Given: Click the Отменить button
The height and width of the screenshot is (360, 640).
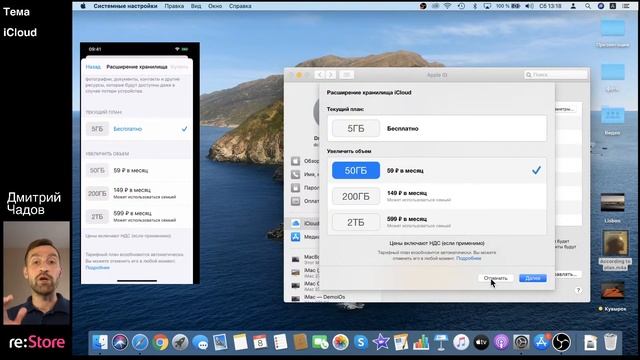Looking at the screenshot, I should click(496, 278).
